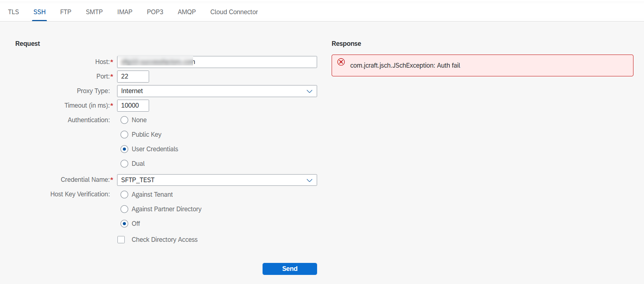Open the Credential Name dropdown

(x=217, y=180)
